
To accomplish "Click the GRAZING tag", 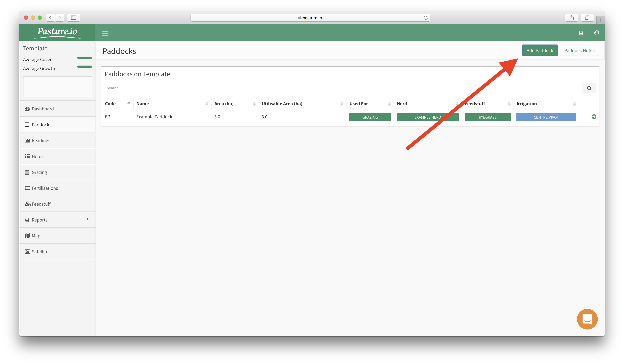I will click(x=370, y=117).
